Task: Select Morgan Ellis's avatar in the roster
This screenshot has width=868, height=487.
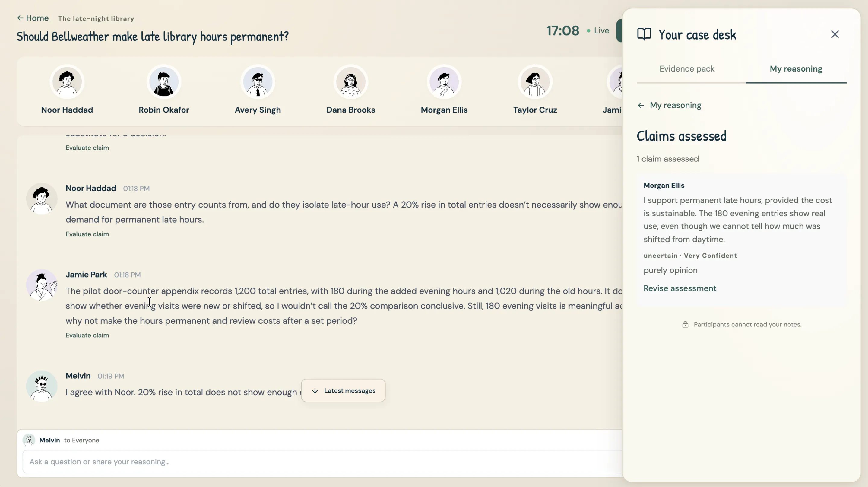Action: tap(444, 82)
